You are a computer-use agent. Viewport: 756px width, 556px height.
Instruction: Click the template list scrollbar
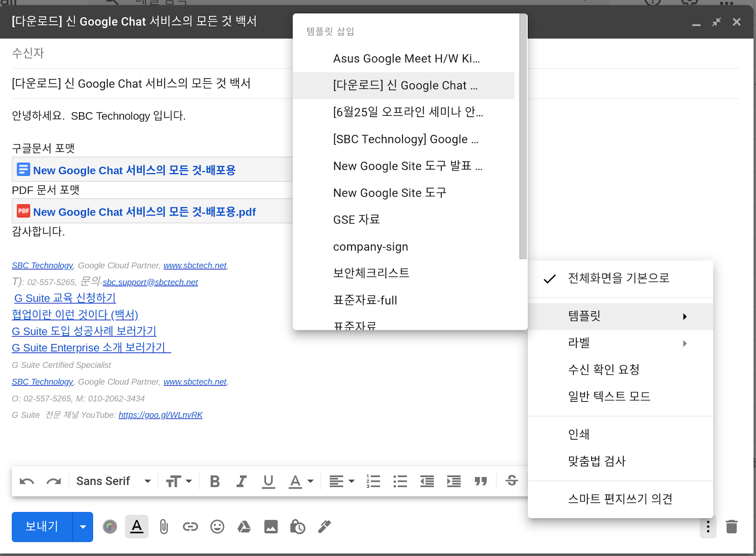[523, 137]
